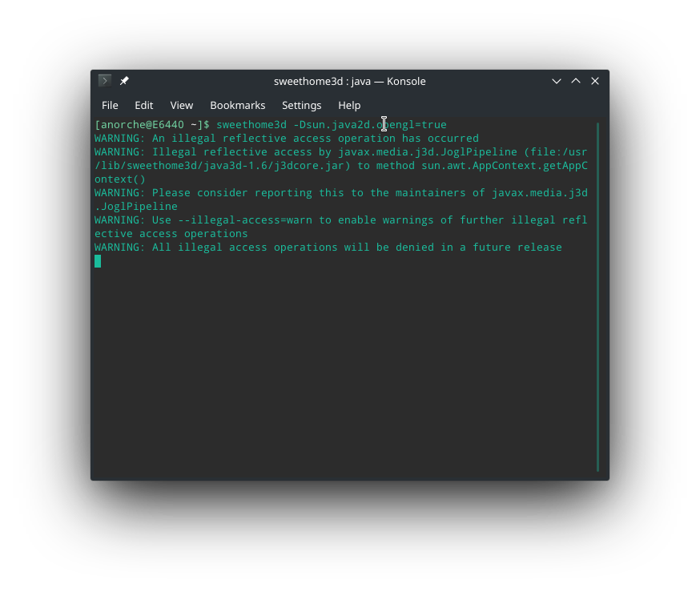Click the Konsole terminal icon in the title bar
This screenshot has height=592, width=700.
[104, 81]
